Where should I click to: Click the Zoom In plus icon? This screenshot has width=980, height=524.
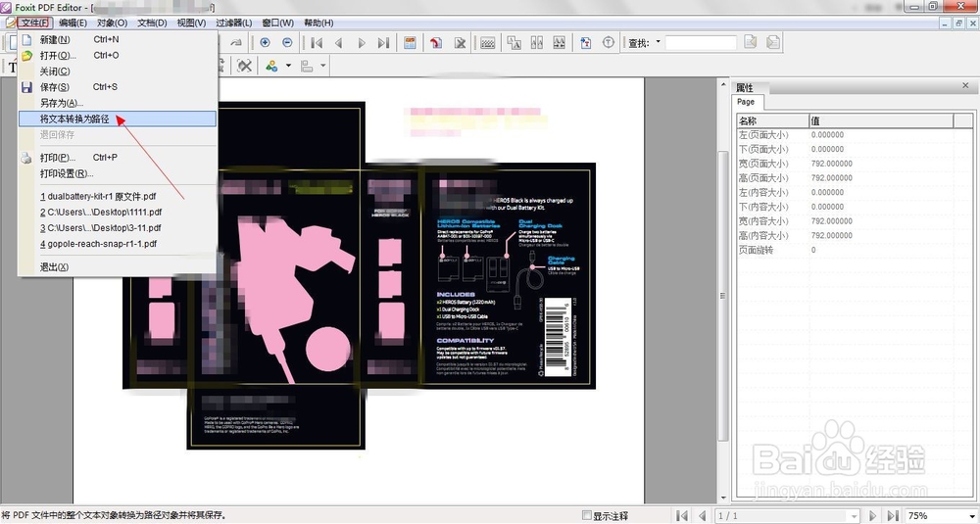[265, 42]
